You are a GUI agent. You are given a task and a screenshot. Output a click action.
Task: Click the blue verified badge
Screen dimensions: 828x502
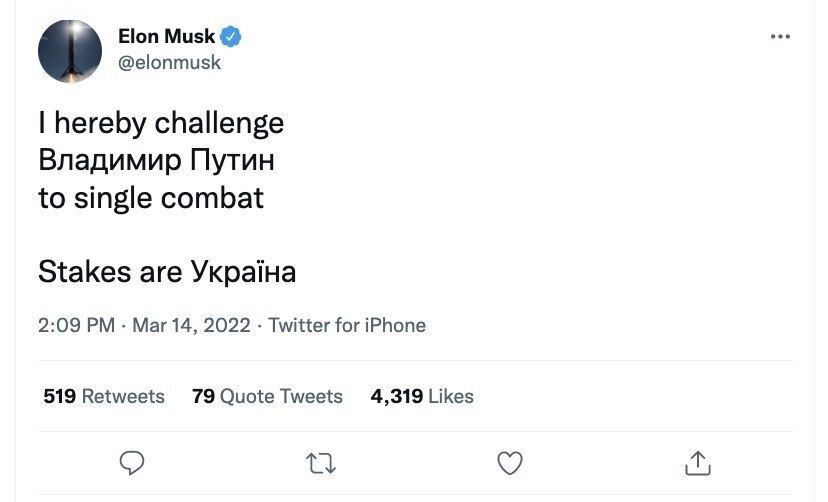tap(232, 38)
